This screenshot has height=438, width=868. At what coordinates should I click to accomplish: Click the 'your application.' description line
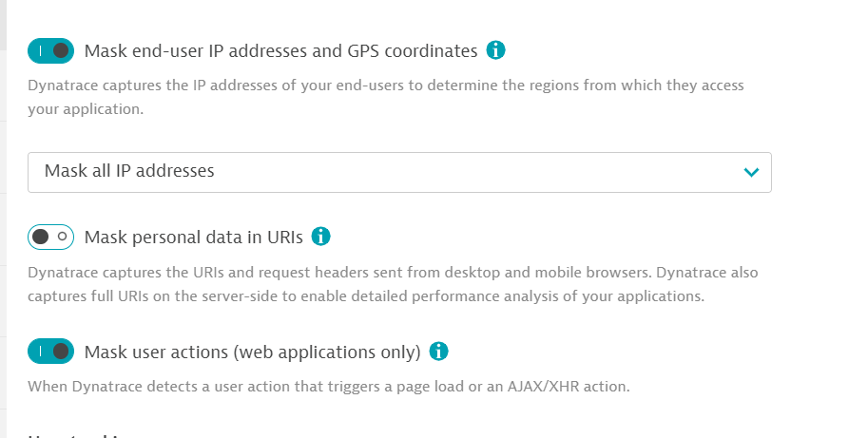pyautogui.click(x=85, y=109)
